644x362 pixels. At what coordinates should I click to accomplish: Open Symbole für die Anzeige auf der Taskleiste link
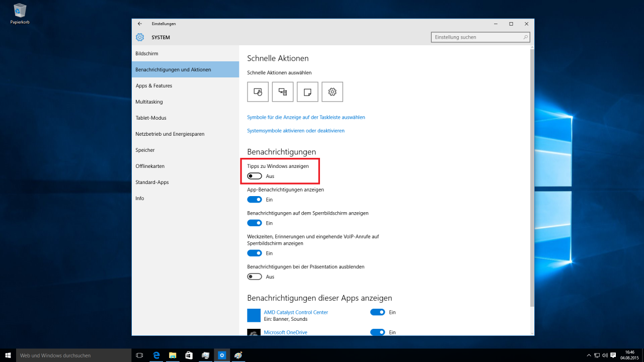tap(306, 117)
